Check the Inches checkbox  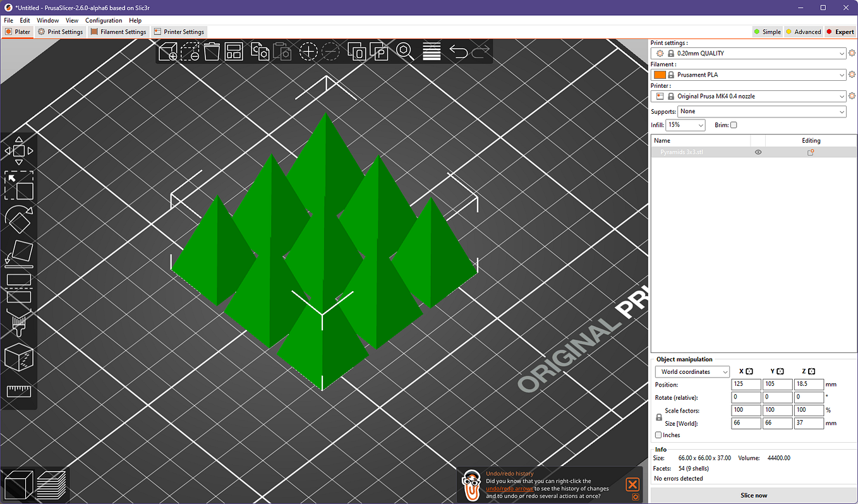(x=658, y=435)
